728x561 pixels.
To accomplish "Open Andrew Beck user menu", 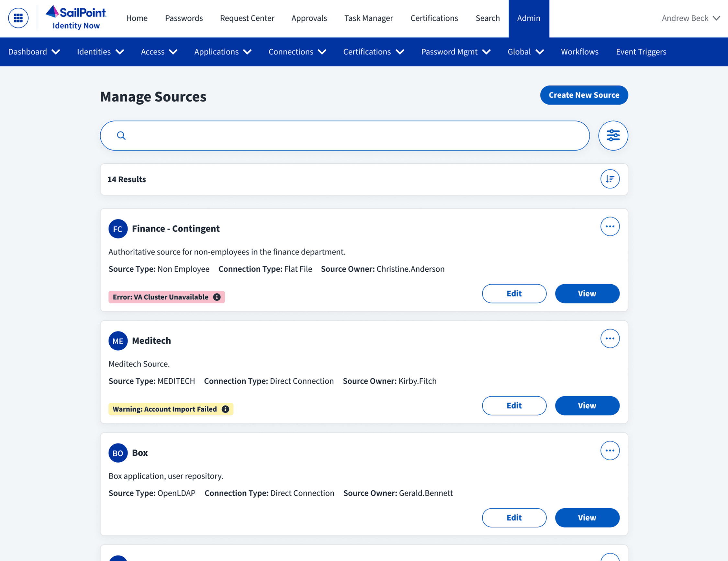I will pos(690,18).
